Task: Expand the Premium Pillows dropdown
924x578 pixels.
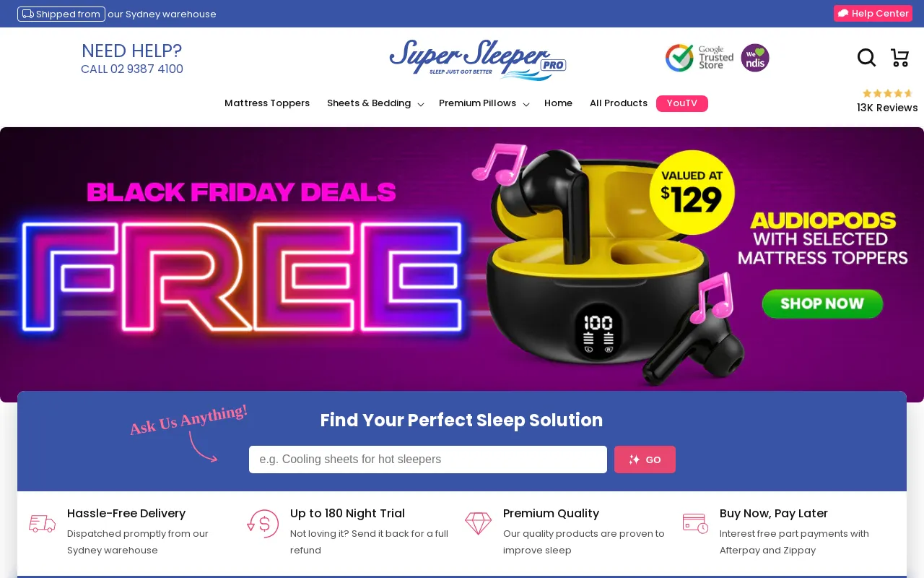Action: click(484, 103)
